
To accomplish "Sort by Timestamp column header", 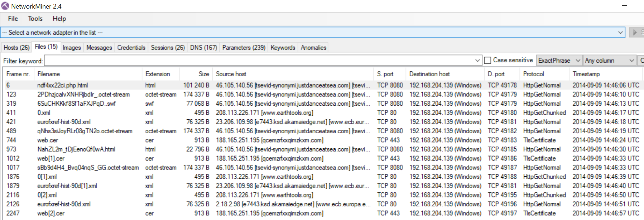I will click(586, 74).
